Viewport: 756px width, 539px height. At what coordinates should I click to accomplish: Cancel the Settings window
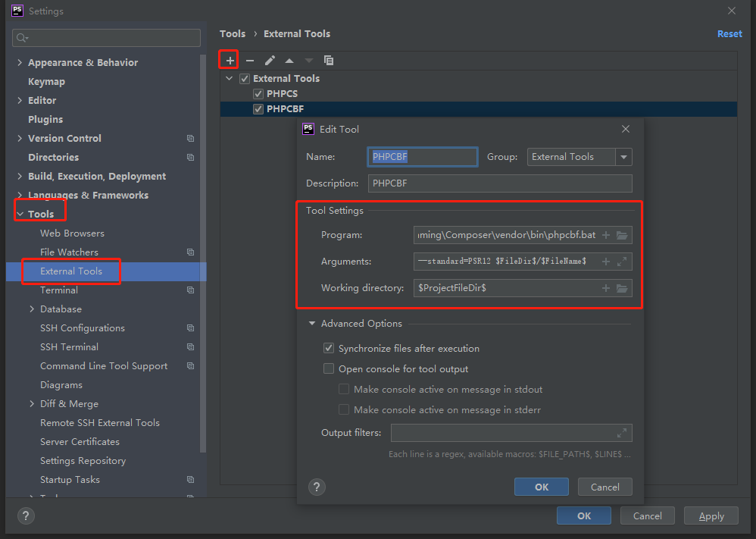pos(648,515)
